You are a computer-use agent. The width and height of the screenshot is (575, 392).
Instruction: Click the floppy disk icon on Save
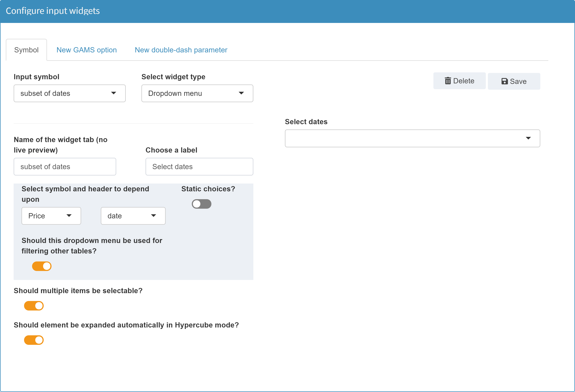(x=505, y=81)
